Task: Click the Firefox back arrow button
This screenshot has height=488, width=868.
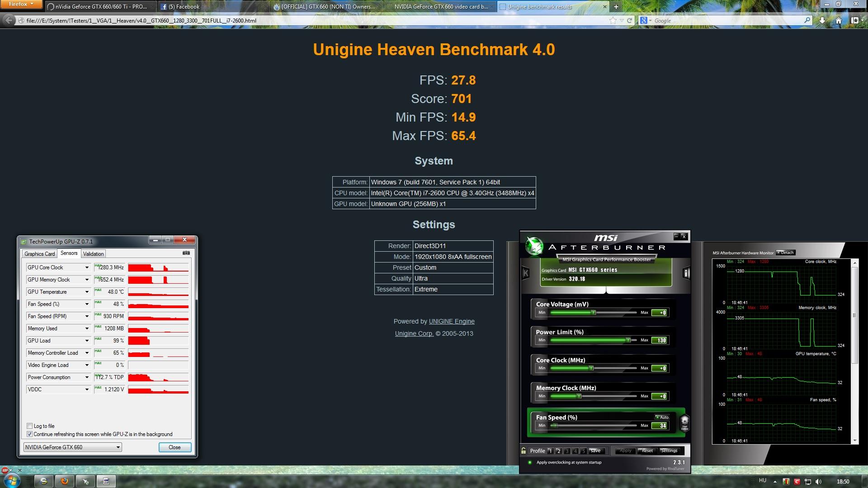Action: 8,20
